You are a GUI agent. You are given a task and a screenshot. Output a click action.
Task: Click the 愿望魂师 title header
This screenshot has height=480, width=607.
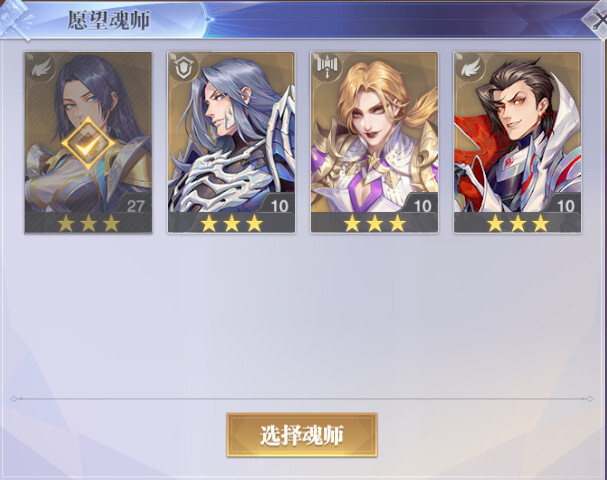pos(109,20)
